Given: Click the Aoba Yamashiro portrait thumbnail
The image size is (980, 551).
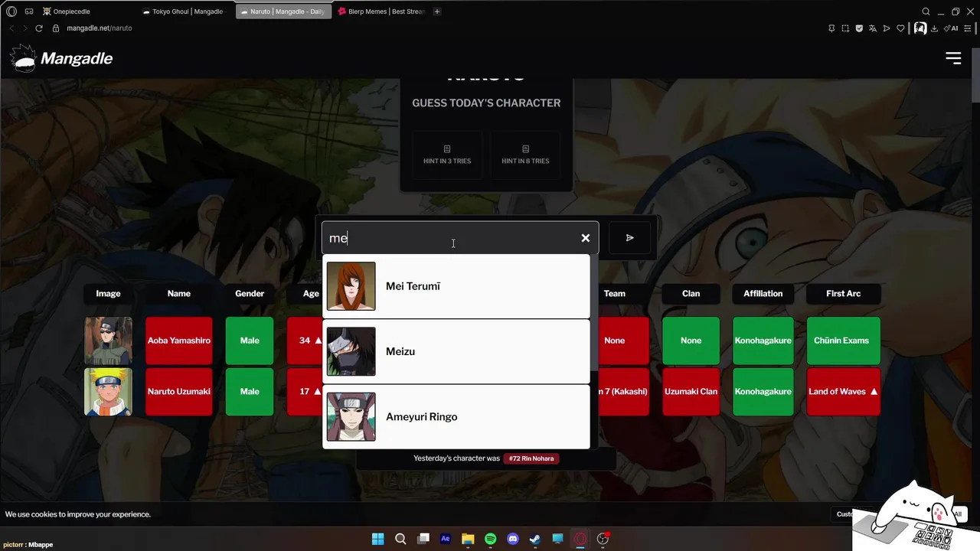Looking at the screenshot, I should click(108, 341).
